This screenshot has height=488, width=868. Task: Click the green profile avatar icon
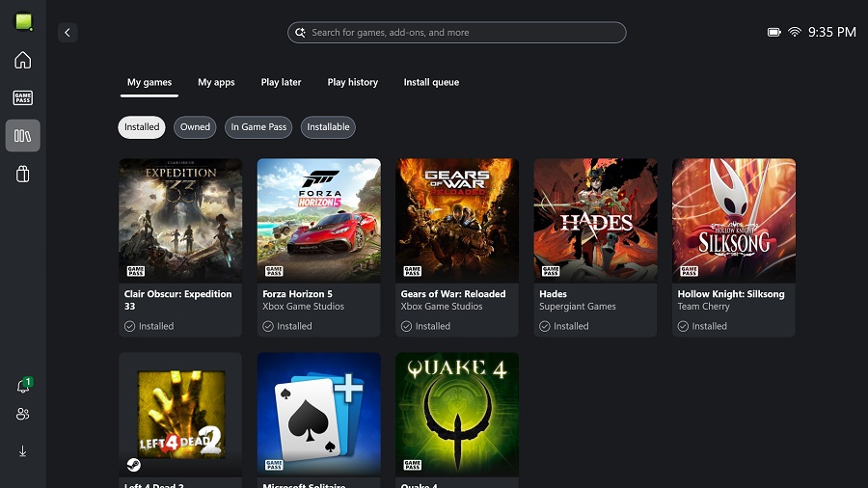click(22, 21)
